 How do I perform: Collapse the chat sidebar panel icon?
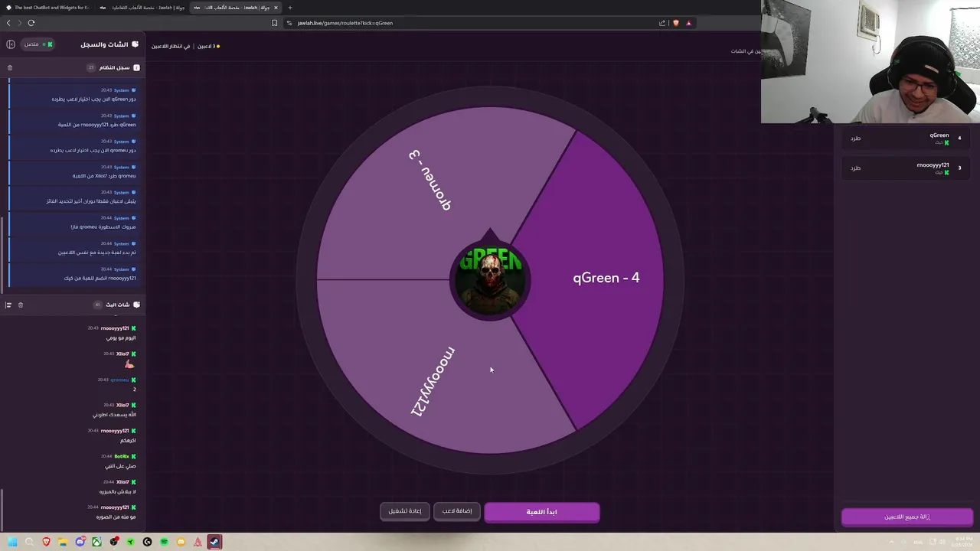pyautogui.click(x=11, y=44)
